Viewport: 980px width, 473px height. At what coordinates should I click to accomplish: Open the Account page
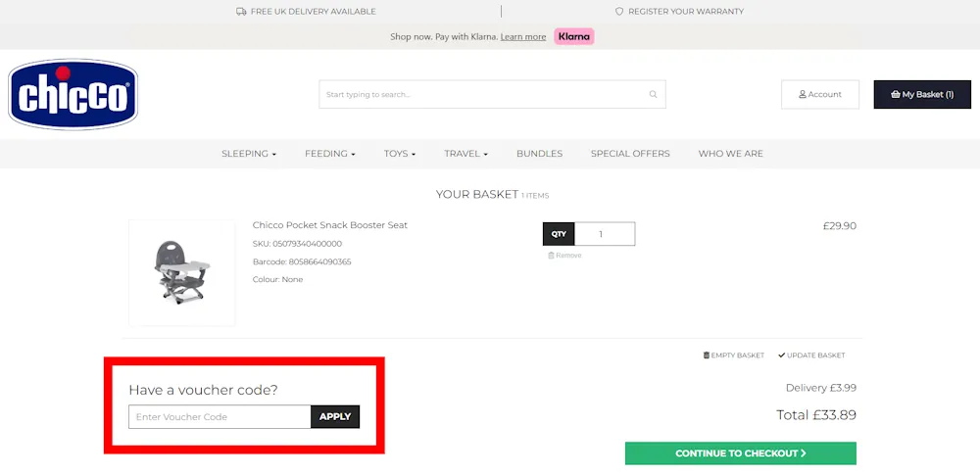820,94
